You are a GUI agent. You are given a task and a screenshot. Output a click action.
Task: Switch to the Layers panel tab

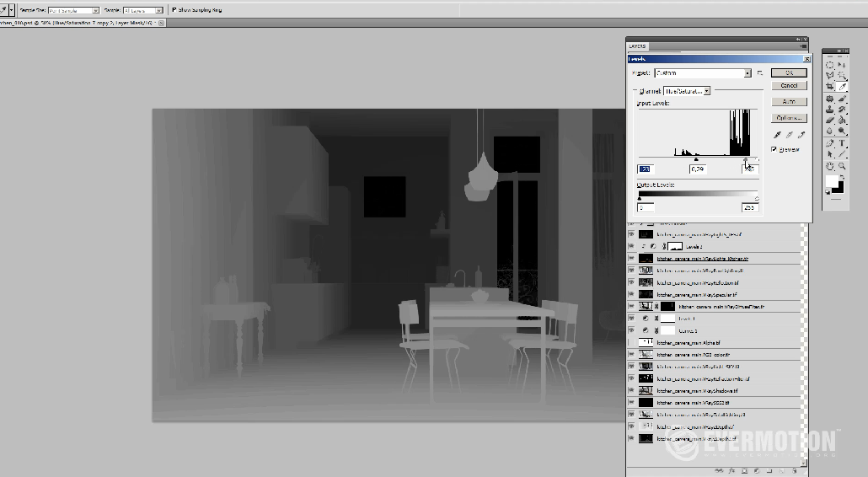638,46
